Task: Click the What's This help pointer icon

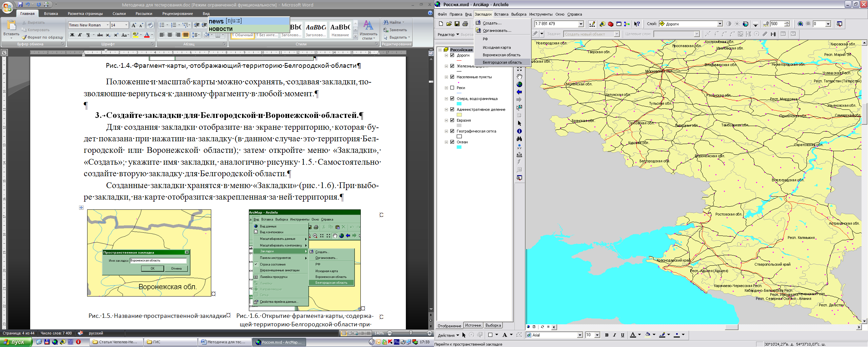Action: click(x=637, y=24)
